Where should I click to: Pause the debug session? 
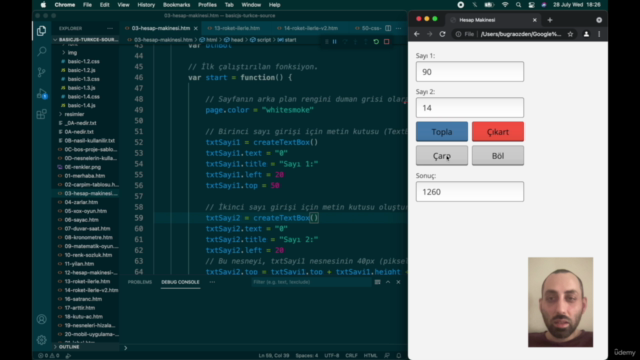pos(334,42)
